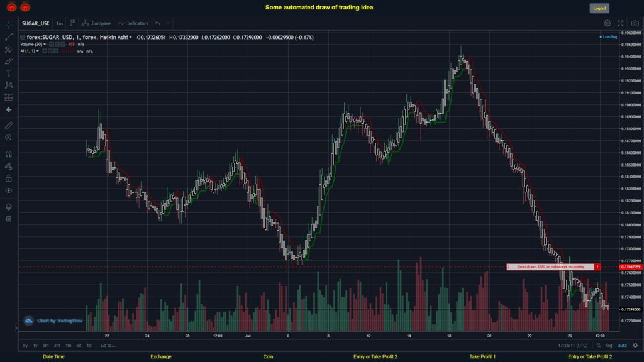Image resolution: width=644 pixels, height=362 pixels.
Task: Activate the zoom in tool
Action: pos(9,138)
